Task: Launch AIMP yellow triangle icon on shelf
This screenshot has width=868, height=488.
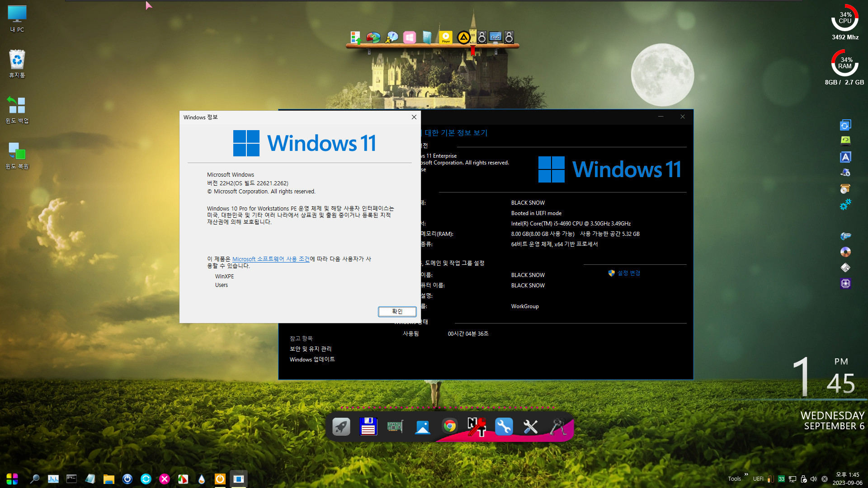Action: point(463,37)
